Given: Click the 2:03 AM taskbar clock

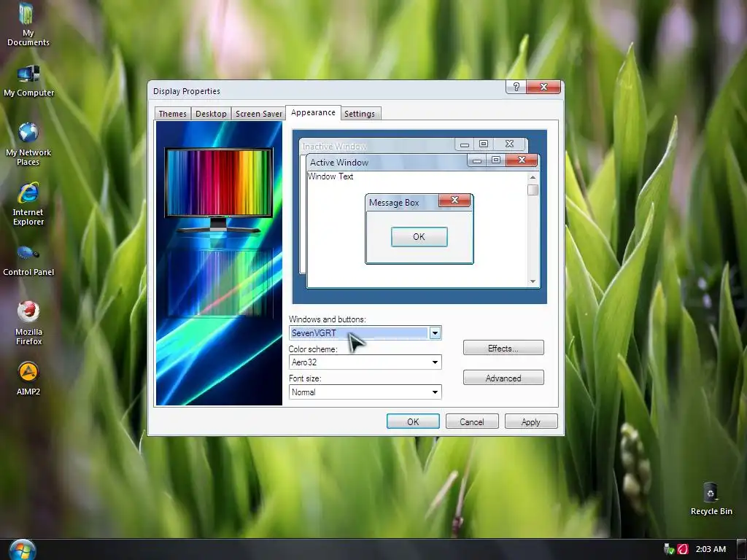Looking at the screenshot, I should [711, 549].
